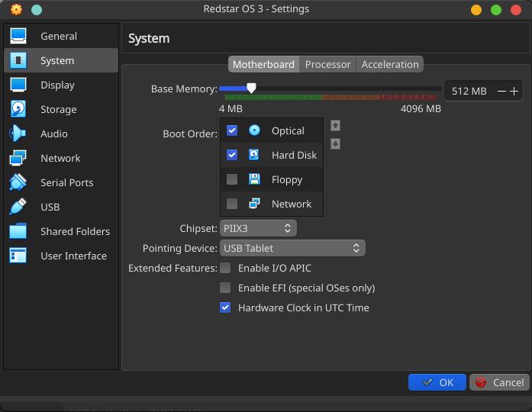Screen dimensions: 532x412
Task: Open the USB connector icon
Action: tap(18, 207)
